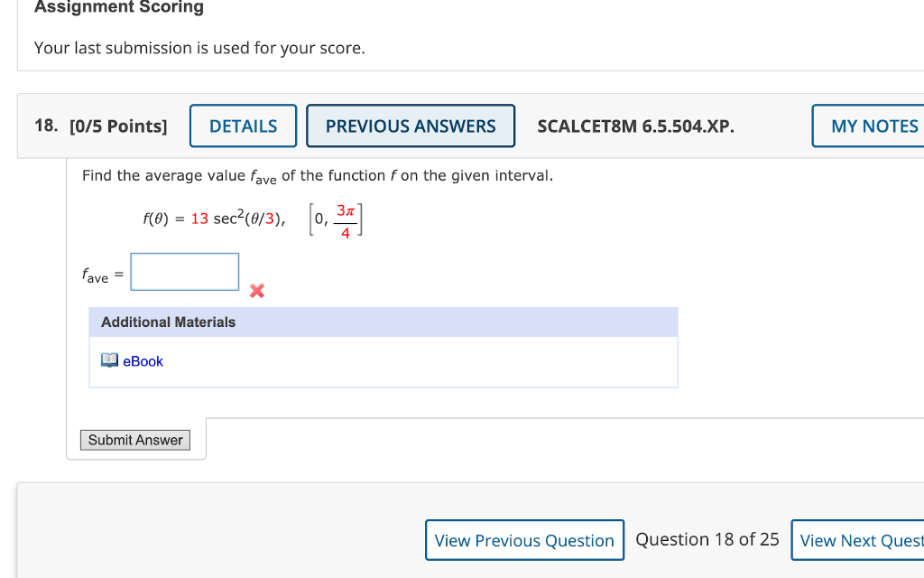The width and height of the screenshot is (924, 578).
Task: Click the Assignment Scoring heading
Action: click(x=117, y=7)
